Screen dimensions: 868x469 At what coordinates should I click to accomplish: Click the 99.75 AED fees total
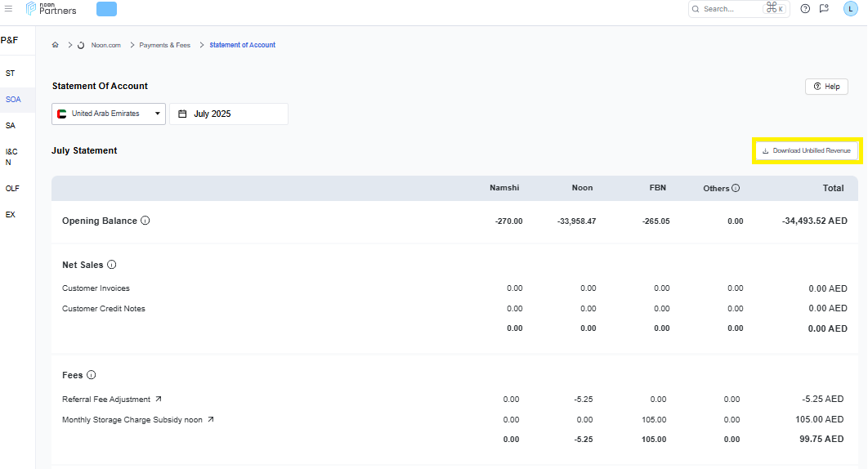[x=821, y=439]
